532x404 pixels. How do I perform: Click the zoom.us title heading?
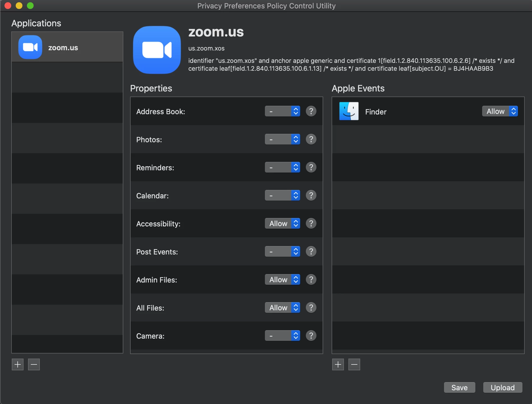[216, 32]
